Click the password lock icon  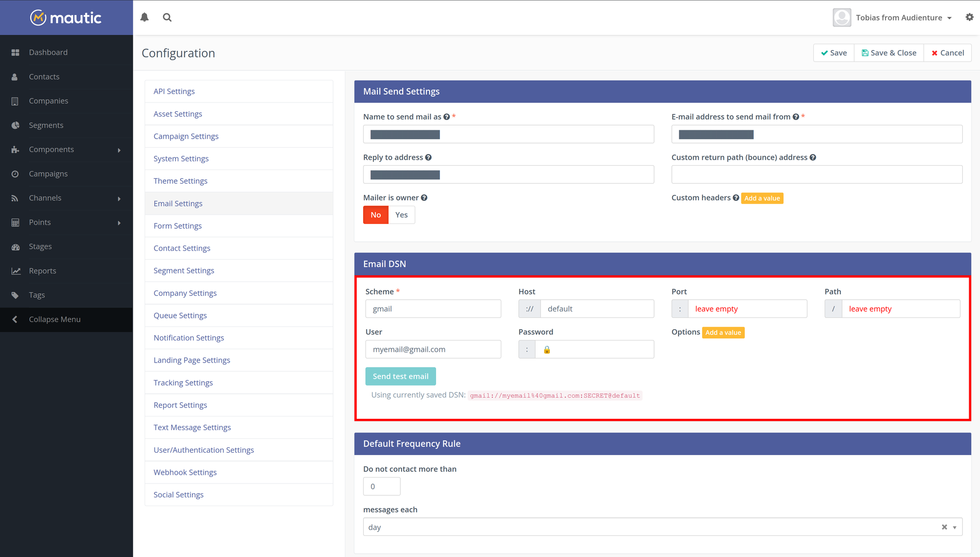547,350
